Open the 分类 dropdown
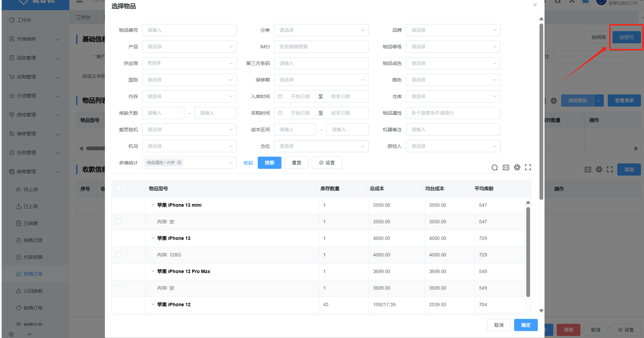644x338 pixels. coord(321,30)
